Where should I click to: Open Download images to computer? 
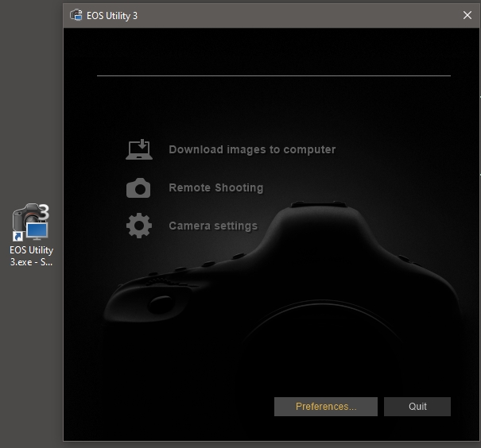tap(252, 149)
